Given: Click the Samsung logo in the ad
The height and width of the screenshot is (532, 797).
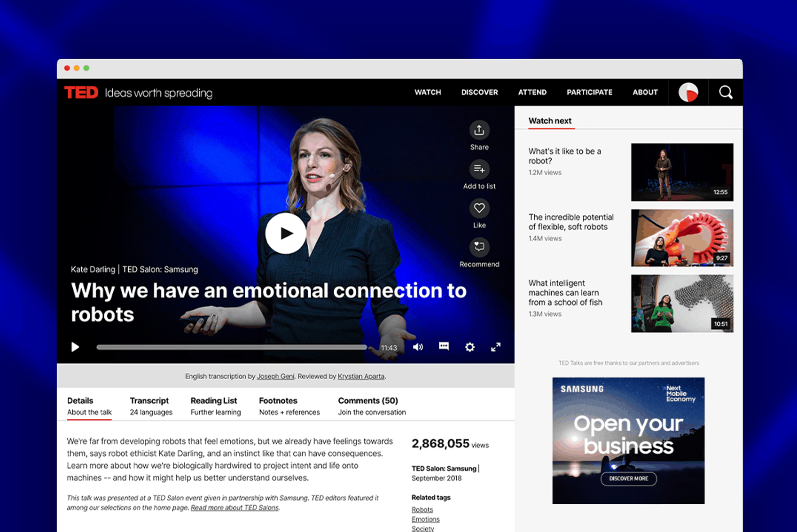Looking at the screenshot, I should coord(582,389).
